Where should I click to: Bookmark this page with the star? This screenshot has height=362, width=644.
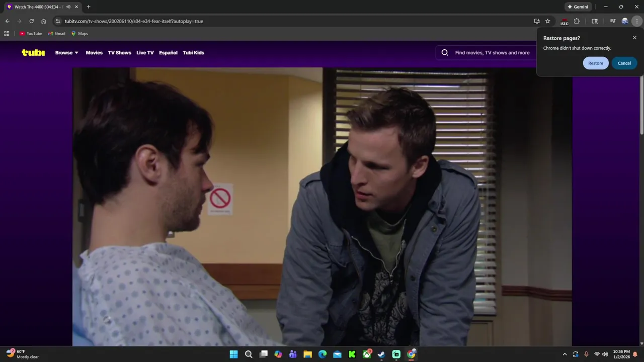(548, 21)
